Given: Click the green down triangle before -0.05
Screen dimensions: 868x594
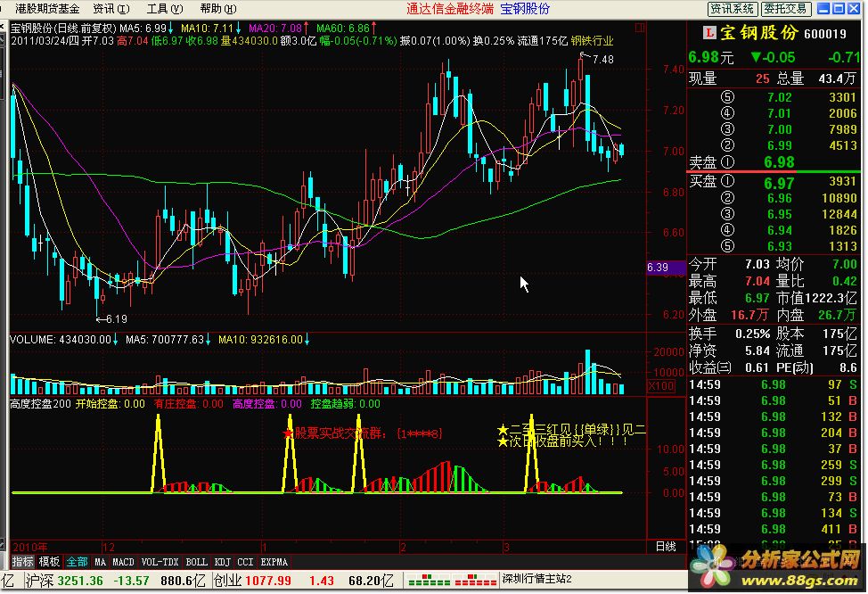Looking at the screenshot, I should [x=757, y=57].
